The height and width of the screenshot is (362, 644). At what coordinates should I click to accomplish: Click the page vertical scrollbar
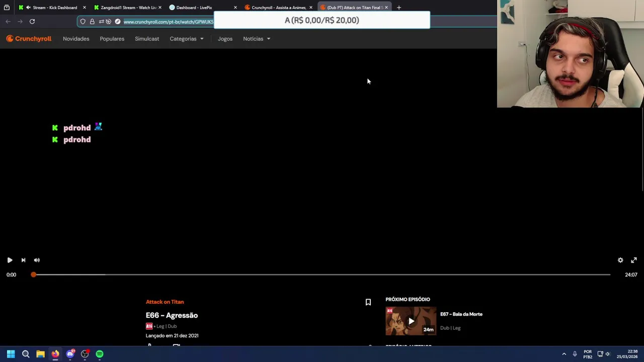pyautogui.click(x=642, y=150)
